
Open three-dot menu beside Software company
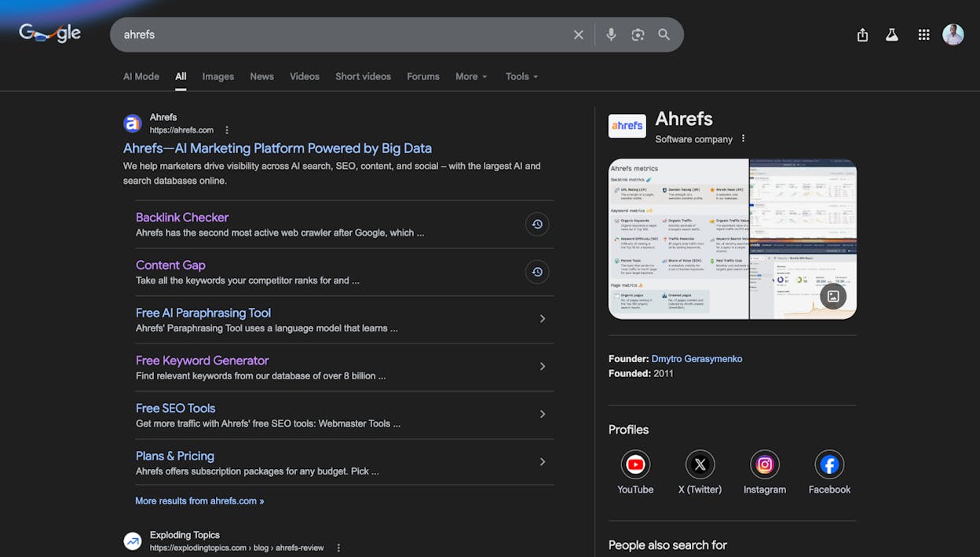(743, 138)
